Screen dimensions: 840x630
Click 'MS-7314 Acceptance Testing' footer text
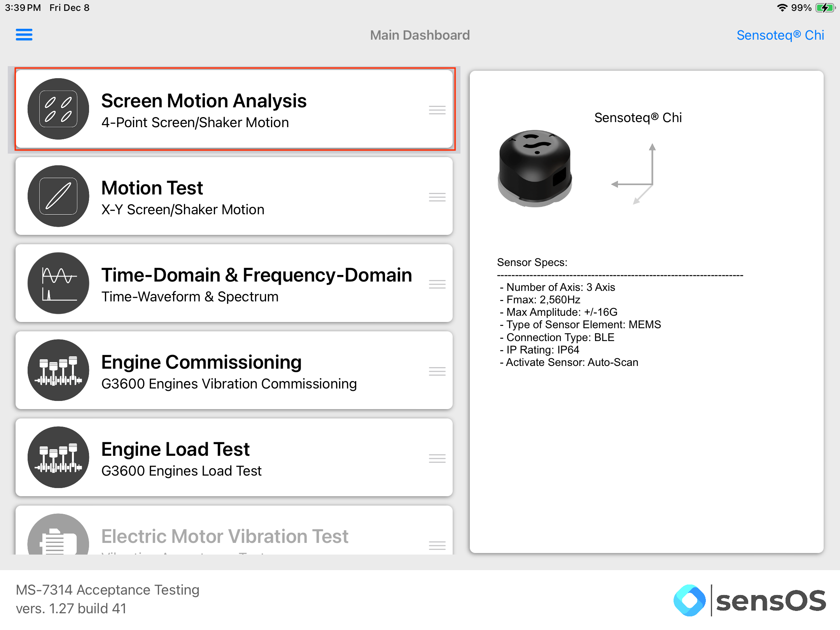pyautogui.click(x=108, y=590)
